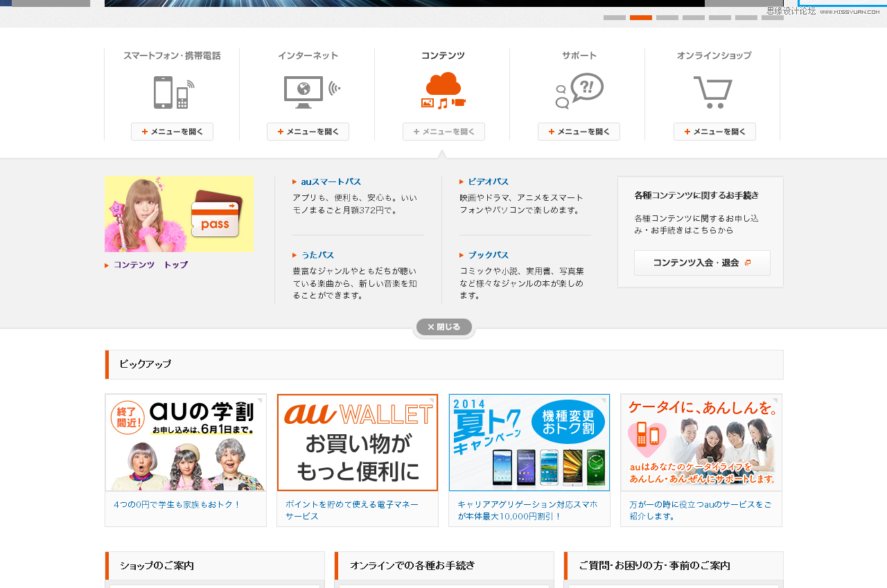Click the ショップのご案内 section heading
The height and width of the screenshot is (588, 887).
(157, 566)
